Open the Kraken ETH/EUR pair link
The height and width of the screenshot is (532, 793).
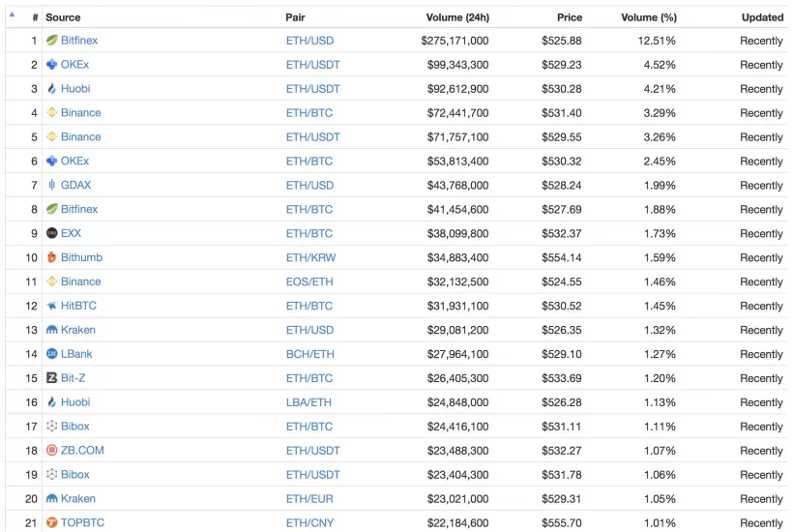pos(309,499)
